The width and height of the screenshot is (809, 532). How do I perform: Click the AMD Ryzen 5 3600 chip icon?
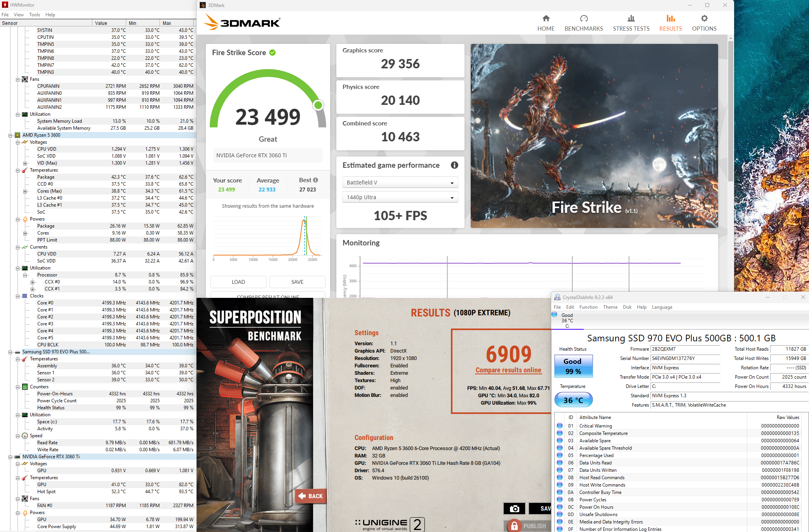click(17, 135)
